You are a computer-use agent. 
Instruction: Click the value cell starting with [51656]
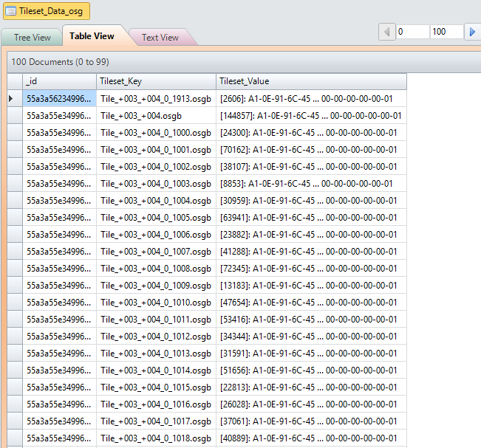pos(312,371)
